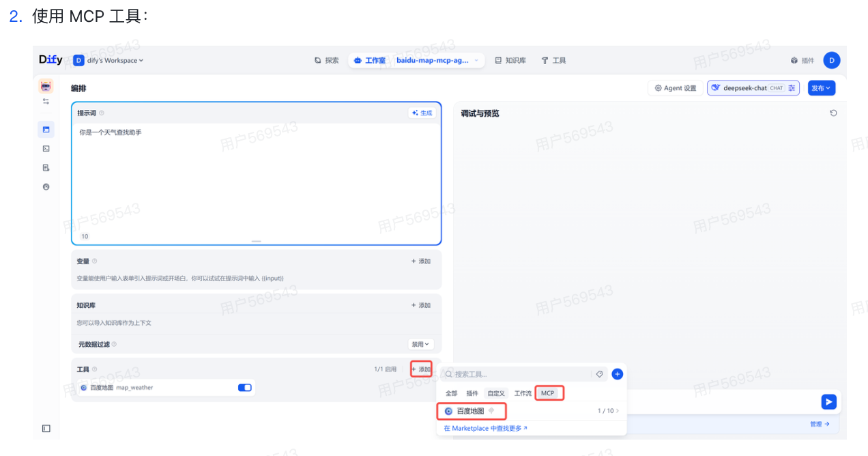The width and height of the screenshot is (868, 456).
Task: Open the 工具 nav tab
Action: click(554, 60)
